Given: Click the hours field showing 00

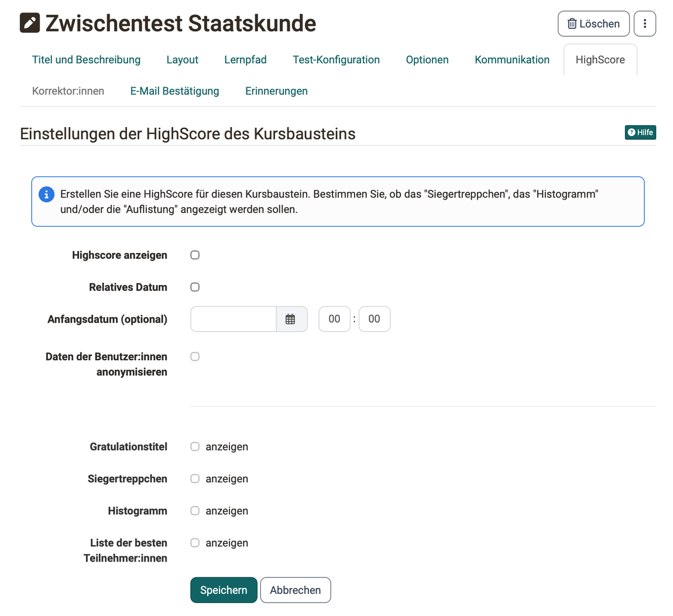Looking at the screenshot, I should click(x=334, y=319).
